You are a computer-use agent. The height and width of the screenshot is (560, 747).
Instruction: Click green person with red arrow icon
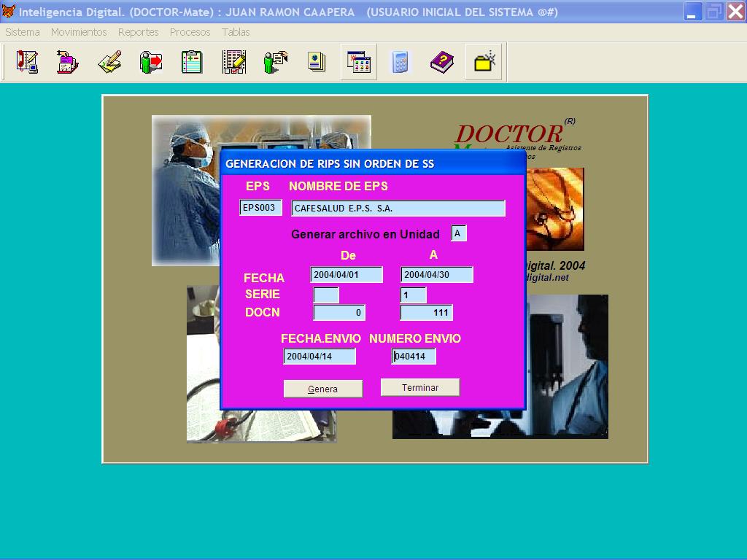(x=151, y=62)
